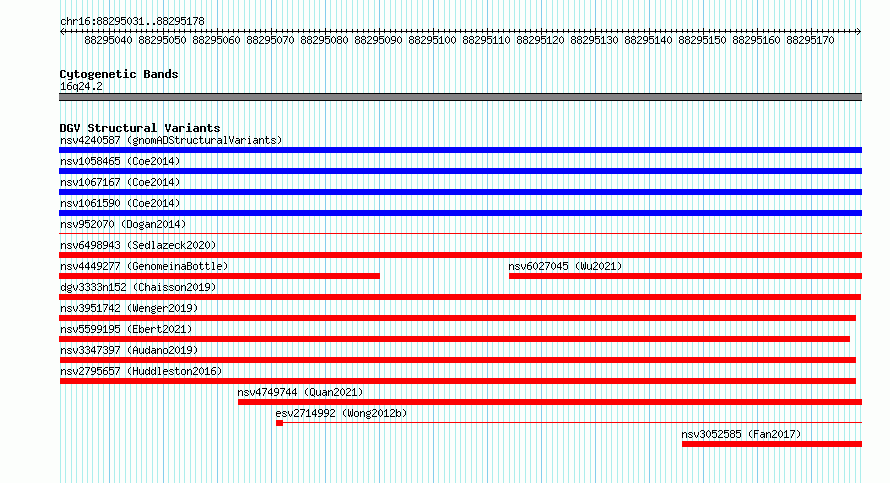
Task: Click the nsv4240587 gnomADStructuralVariants label
Action: 171,140
